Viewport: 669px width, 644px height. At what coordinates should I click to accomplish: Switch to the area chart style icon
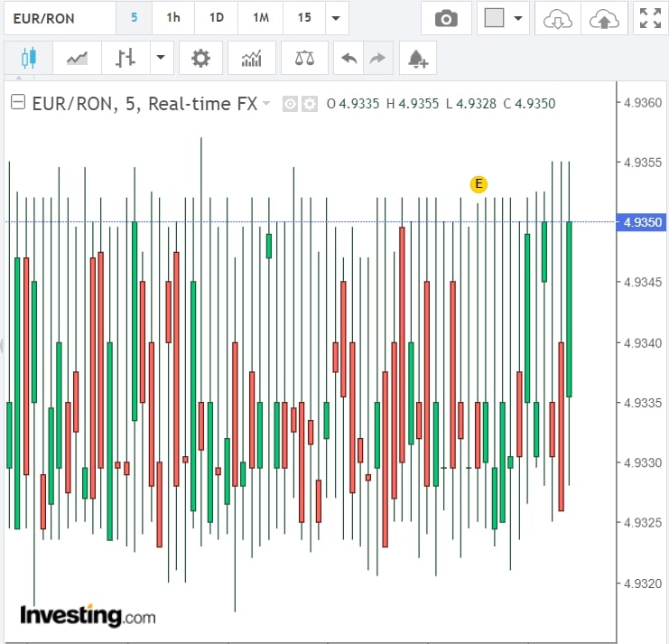tap(77, 59)
